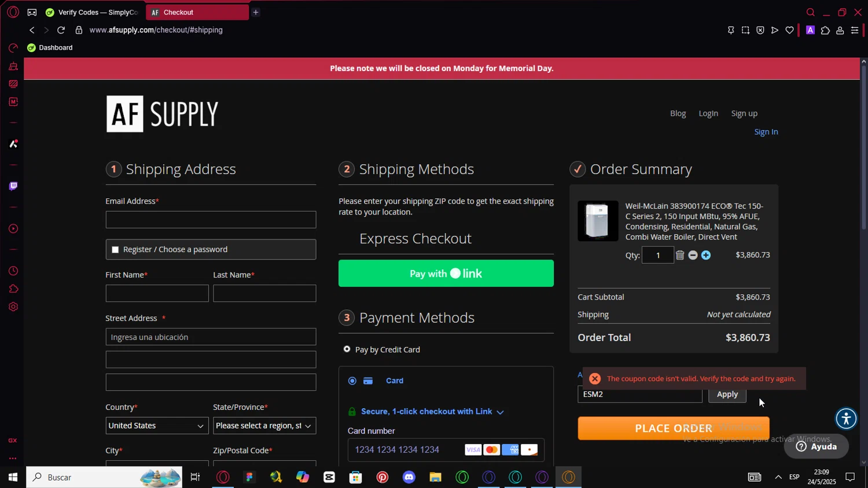Click the blue Sign In link
Screen dimensions: 868x488
[766, 132]
